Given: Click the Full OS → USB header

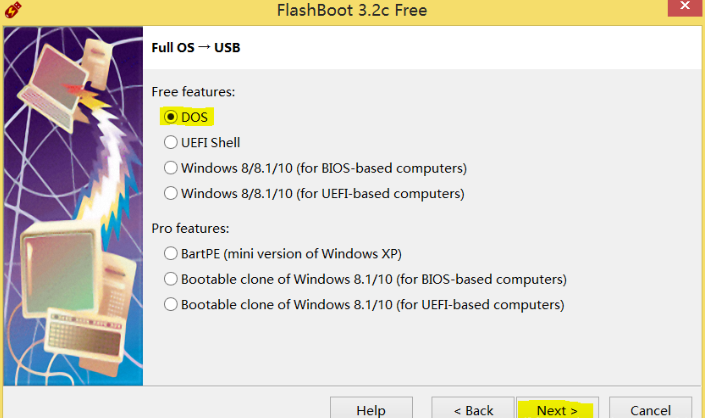Looking at the screenshot, I should coord(196,47).
